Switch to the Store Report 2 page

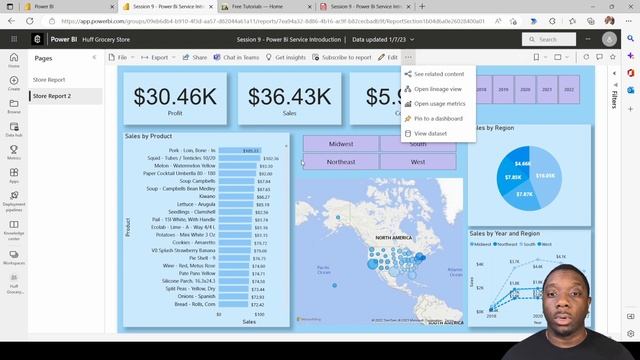[x=65, y=96]
